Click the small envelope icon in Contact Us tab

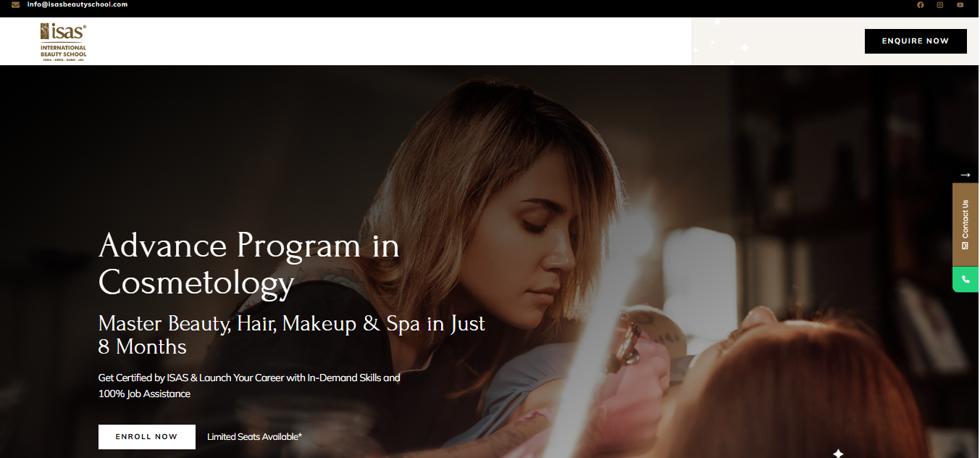pos(965,246)
